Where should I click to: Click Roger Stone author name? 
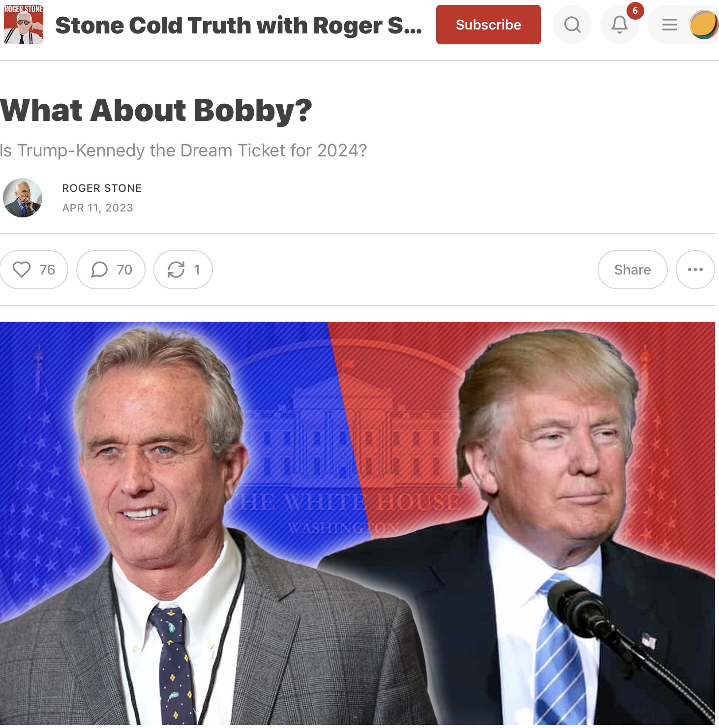pos(102,188)
